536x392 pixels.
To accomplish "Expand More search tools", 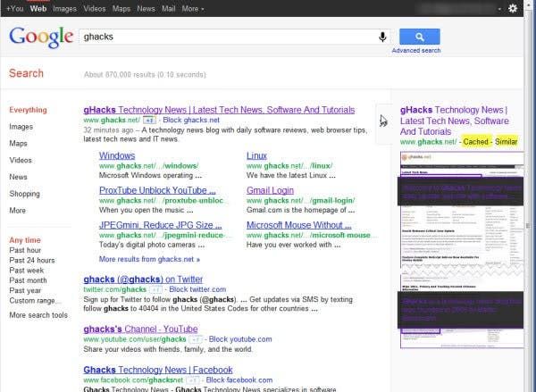I will (x=38, y=315).
